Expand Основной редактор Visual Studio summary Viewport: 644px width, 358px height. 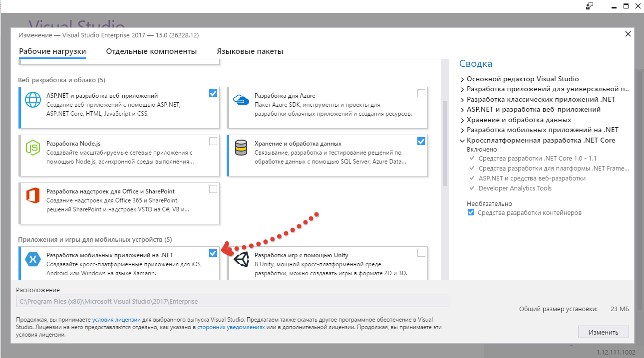pyautogui.click(x=463, y=79)
